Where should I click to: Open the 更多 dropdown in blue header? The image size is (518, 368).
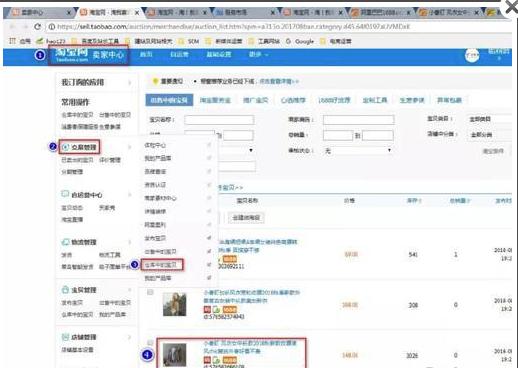258,54
